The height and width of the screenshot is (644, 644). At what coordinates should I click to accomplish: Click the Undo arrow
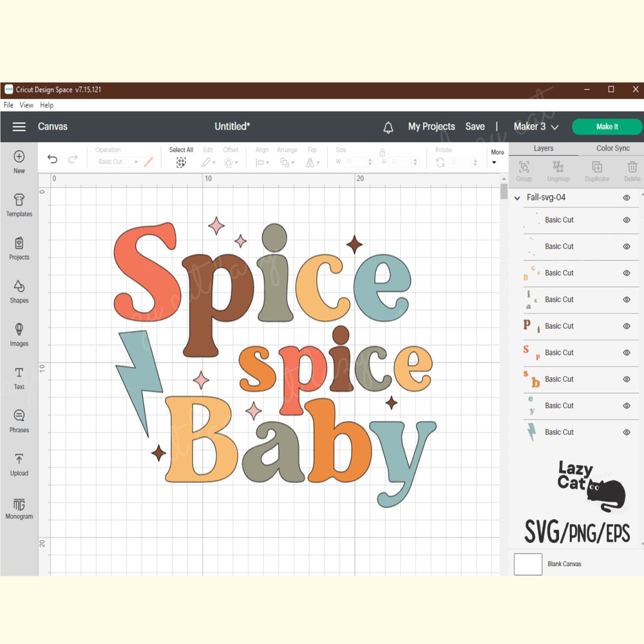53,160
